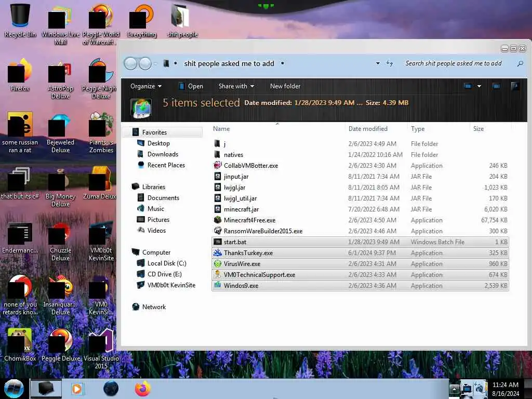The image size is (532, 399).
Task: Click the Windows Start orb
Action: [x=14, y=389]
